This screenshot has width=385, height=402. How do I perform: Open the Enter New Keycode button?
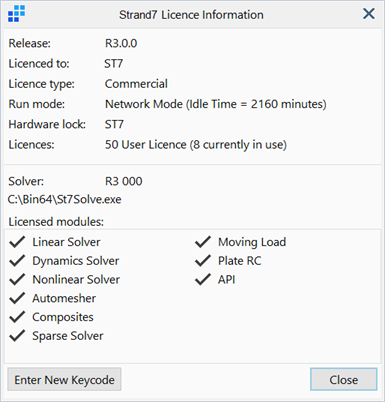coord(64,379)
